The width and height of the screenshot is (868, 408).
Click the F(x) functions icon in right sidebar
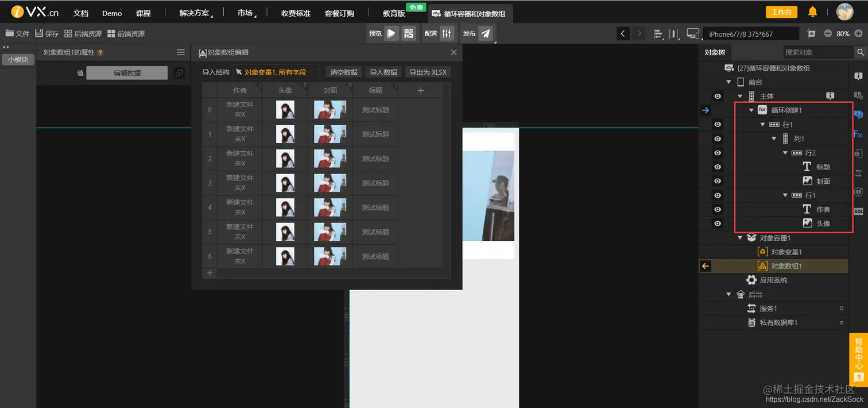[x=858, y=134]
